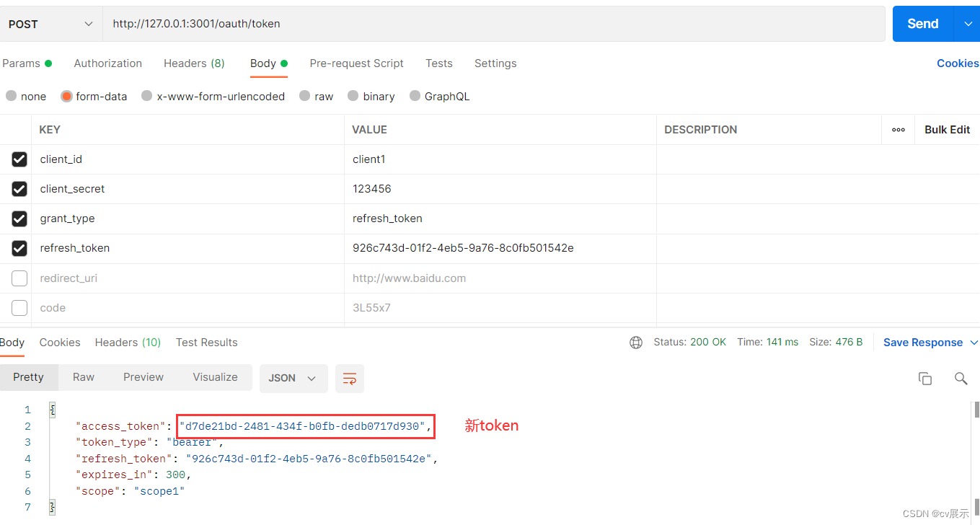Open the Pre-request Script tab
The width and height of the screenshot is (980, 525).
tap(357, 63)
